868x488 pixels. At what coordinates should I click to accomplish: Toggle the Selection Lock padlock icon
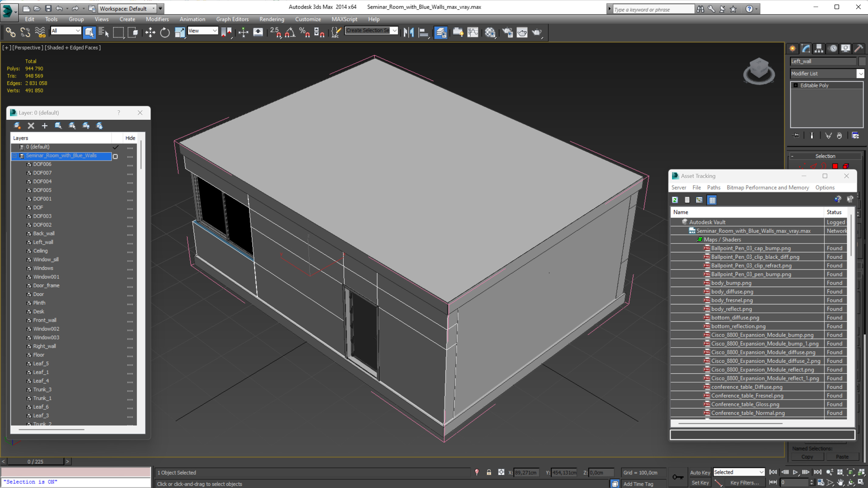tap(489, 472)
